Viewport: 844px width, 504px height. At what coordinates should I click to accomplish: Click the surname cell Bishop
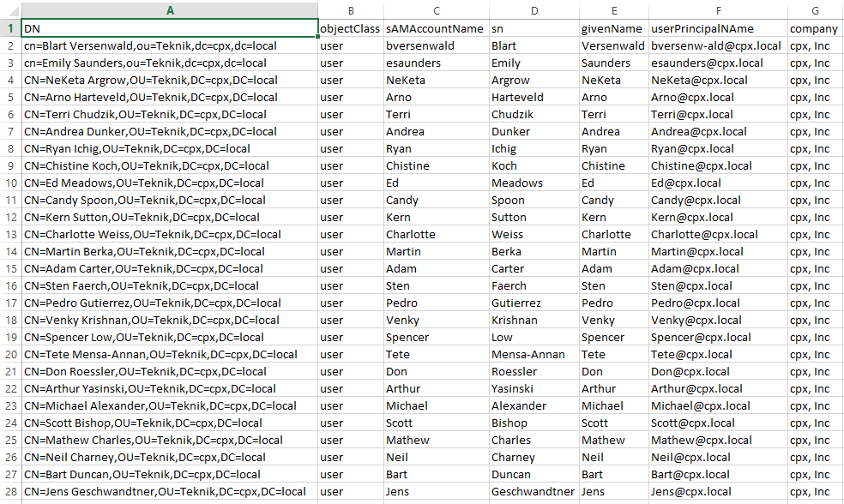534,423
